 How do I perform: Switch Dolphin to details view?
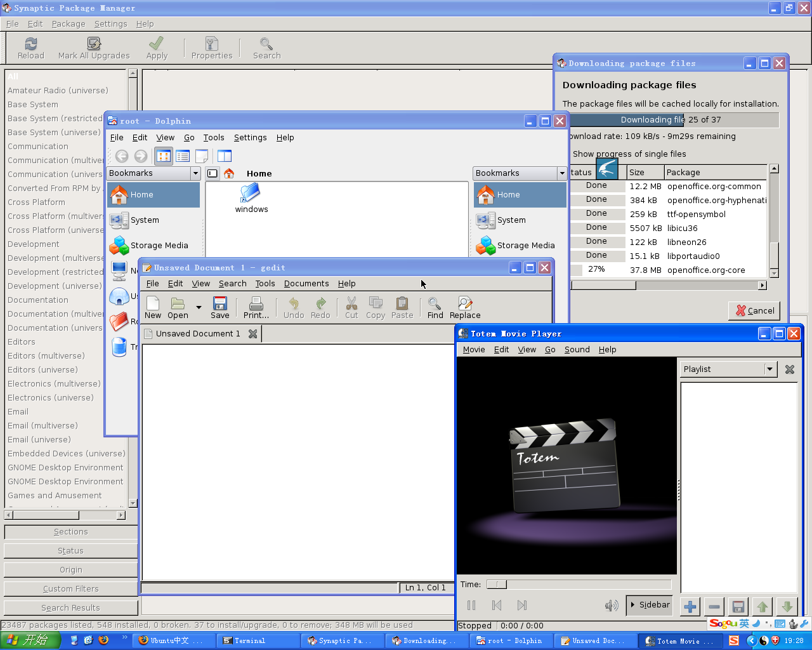(183, 156)
